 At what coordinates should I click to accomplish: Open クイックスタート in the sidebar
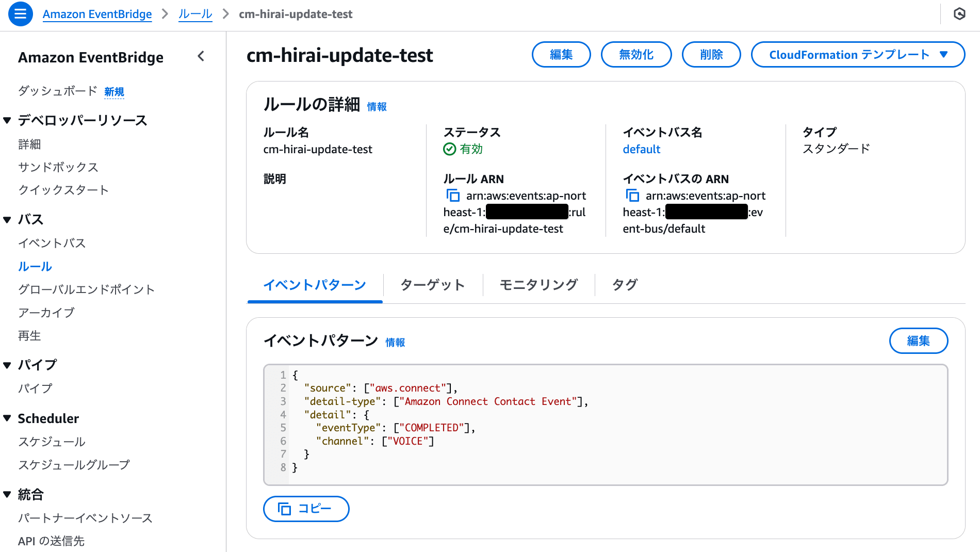coord(63,190)
